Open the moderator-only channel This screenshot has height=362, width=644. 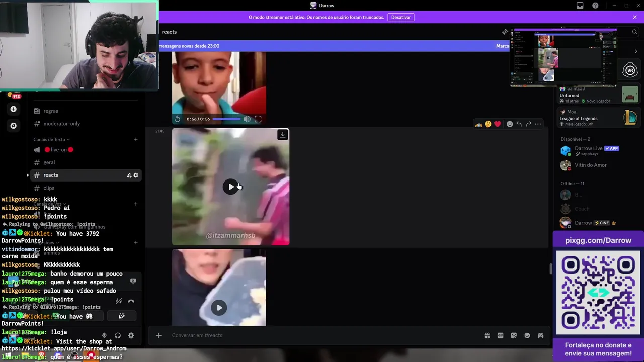coord(61,124)
